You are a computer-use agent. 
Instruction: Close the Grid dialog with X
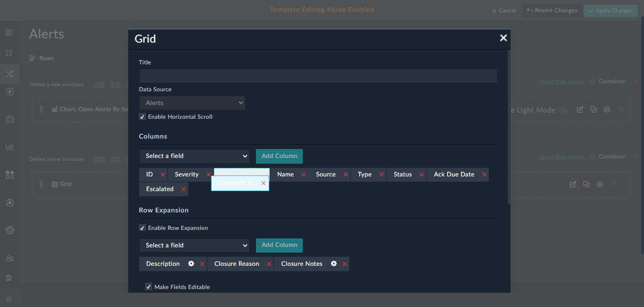point(503,38)
